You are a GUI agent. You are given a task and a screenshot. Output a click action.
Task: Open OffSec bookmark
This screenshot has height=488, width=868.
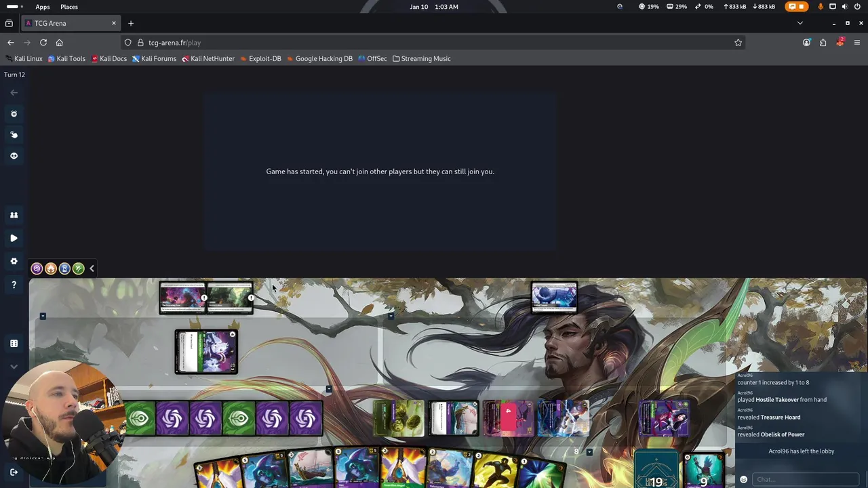coord(372,58)
